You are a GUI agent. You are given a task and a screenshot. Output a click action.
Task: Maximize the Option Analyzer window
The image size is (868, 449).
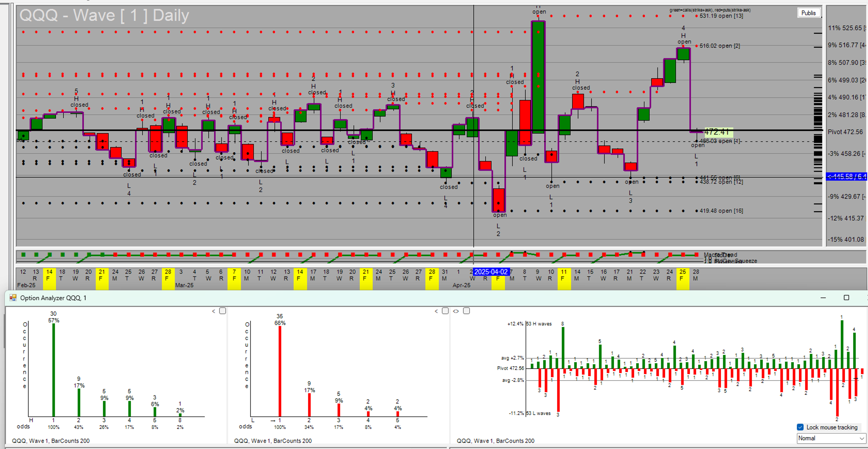pyautogui.click(x=847, y=298)
